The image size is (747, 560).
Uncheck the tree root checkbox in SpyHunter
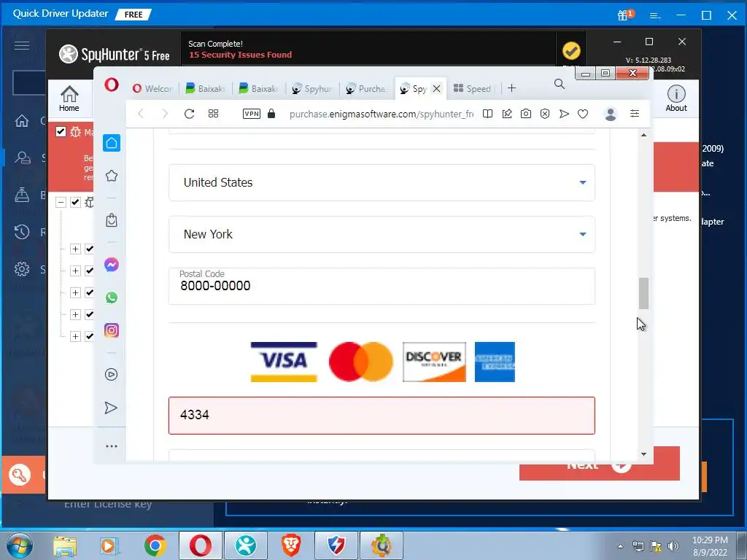(75, 203)
